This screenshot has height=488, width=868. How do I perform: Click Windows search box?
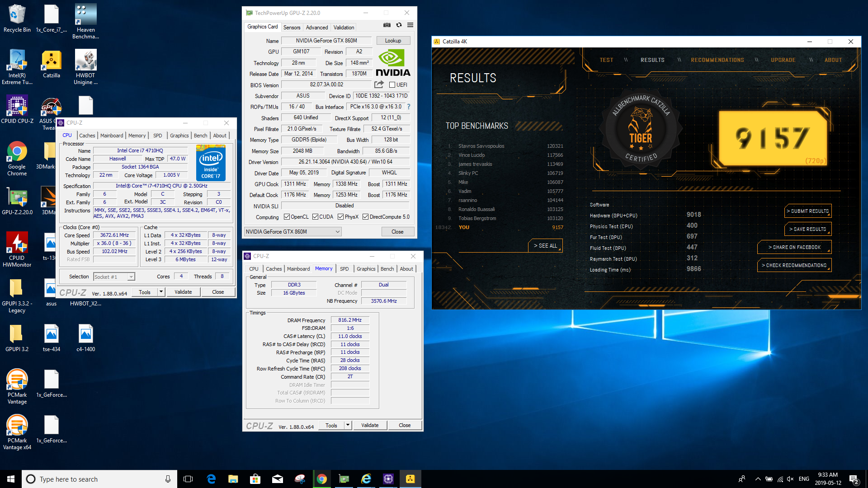coord(99,479)
